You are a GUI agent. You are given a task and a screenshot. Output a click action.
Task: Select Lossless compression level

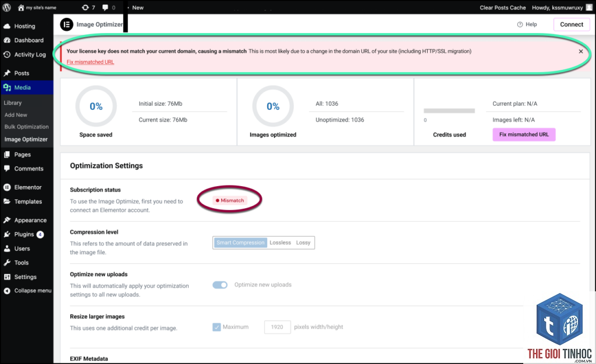click(280, 242)
